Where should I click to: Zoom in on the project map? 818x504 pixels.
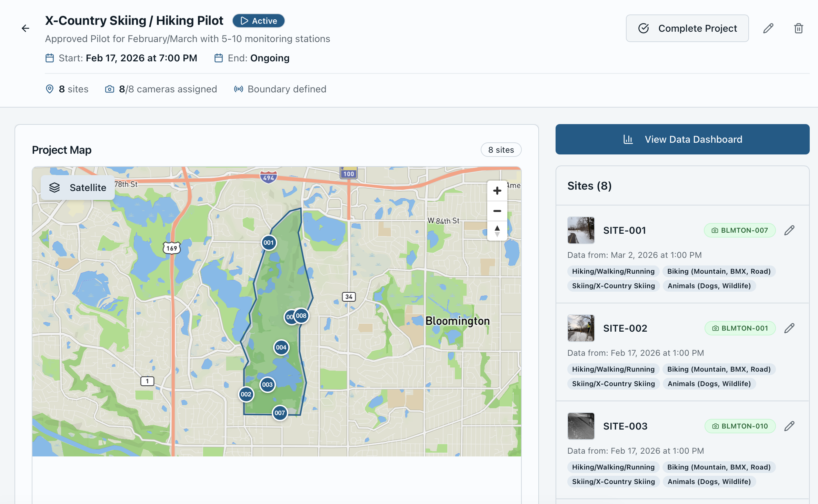(x=497, y=191)
